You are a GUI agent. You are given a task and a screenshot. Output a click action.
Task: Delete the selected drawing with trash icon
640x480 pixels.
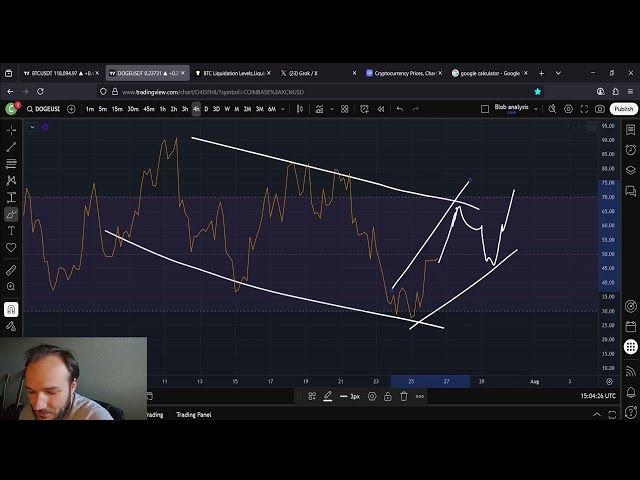tap(404, 396)
